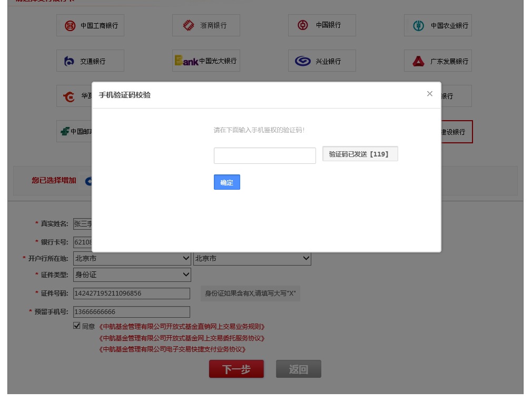The width and height of the screenshot is (532, 401).
Task: Select the 中国邮政 bank logo
Action: 74,131
